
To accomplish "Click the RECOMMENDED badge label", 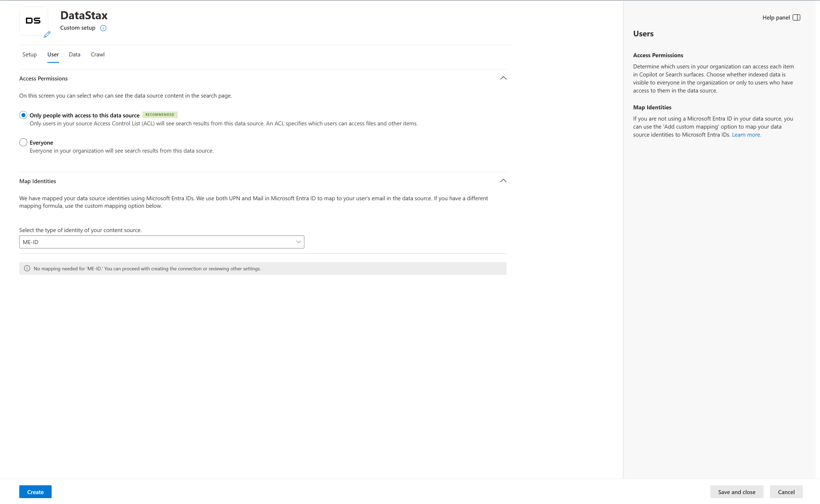I will pyautogui.click(x=160, y=114).
